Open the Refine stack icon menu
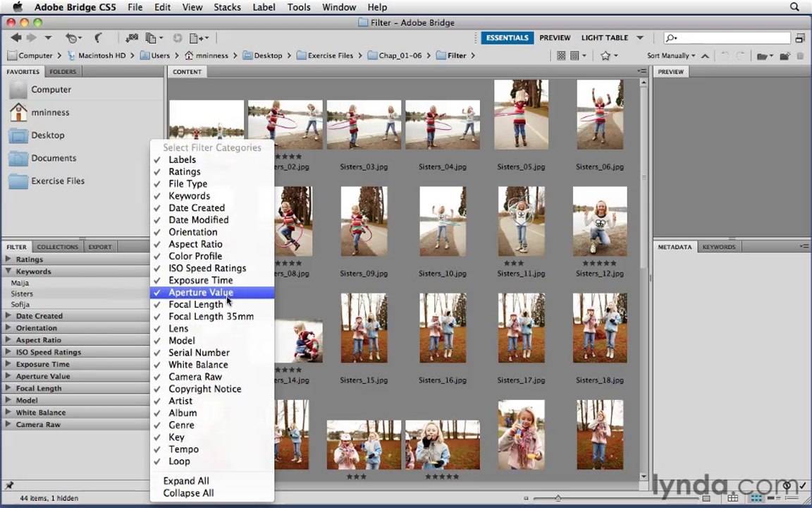 154,38
